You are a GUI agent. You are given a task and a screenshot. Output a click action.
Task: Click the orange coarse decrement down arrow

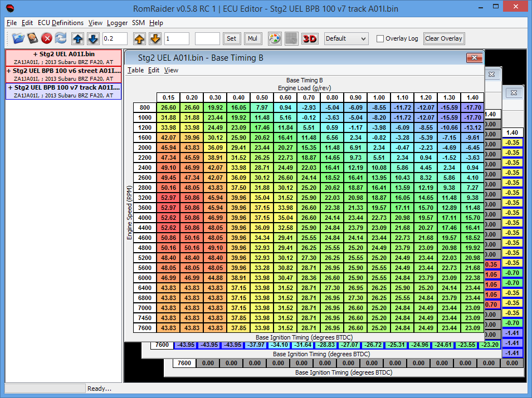pos(155,38)
